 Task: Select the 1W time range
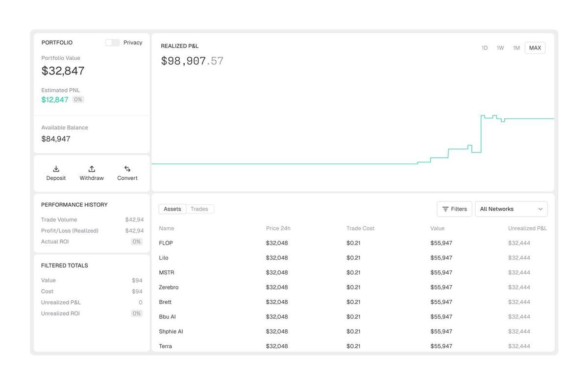point(500,48)
